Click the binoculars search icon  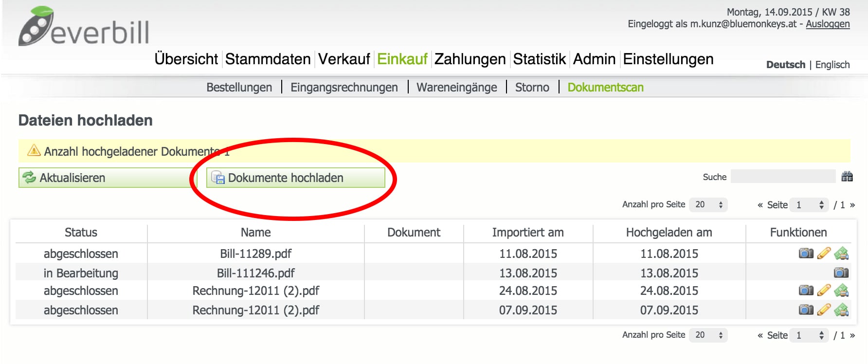[847, 177]
